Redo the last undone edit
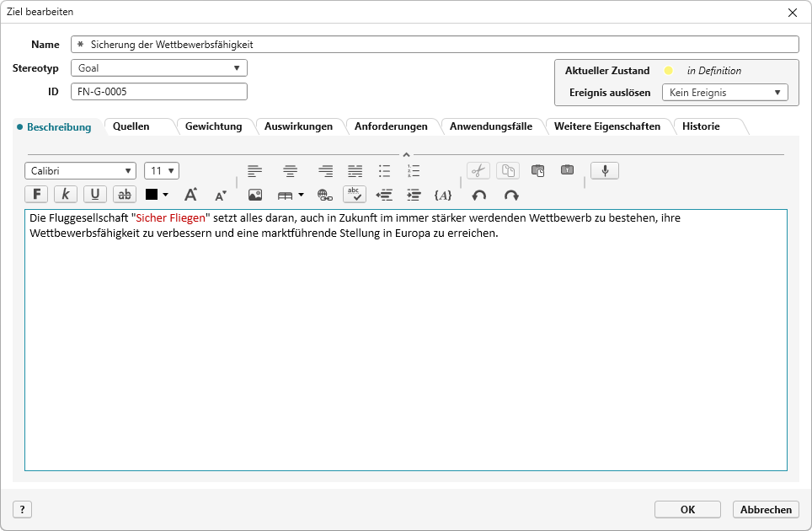The image size is (812, 531). coord(511,195)
